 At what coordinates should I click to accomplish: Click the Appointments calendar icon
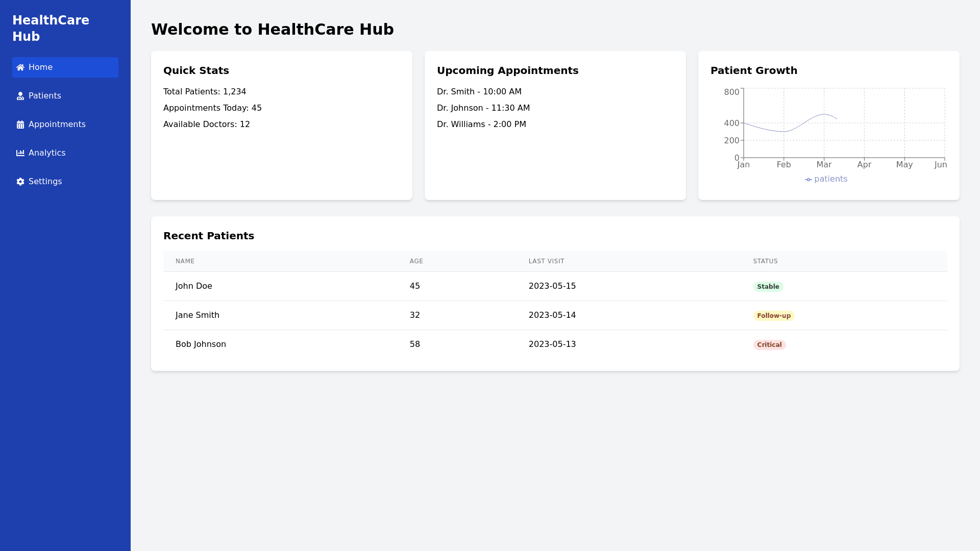tap(20, 124)
